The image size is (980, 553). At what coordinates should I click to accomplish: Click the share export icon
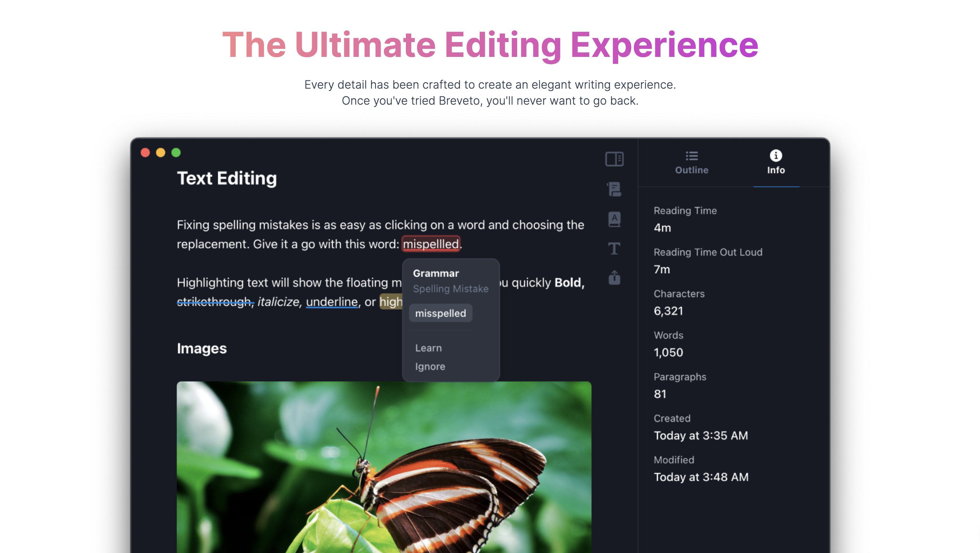click(614, 277)
